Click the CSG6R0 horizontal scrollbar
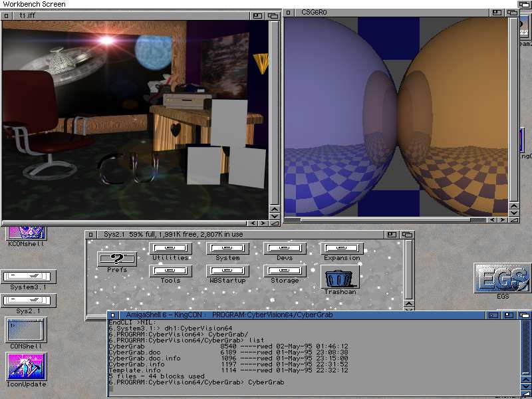The image size is (532, 399). [385, 220]
